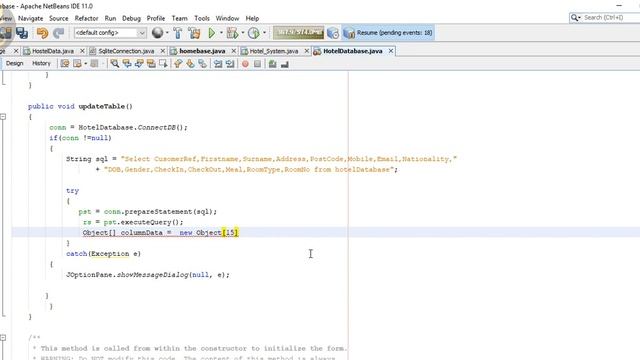This screenshot has height=360, width=640.
Task: Open the Run Project dropdown arrow
Action: pyautogui.click(x=221, y=33)
